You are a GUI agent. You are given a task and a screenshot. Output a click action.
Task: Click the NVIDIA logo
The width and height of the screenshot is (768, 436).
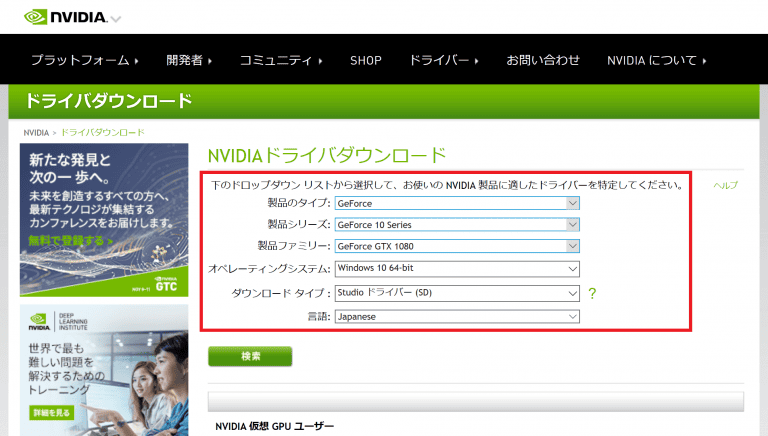(65, 17)
